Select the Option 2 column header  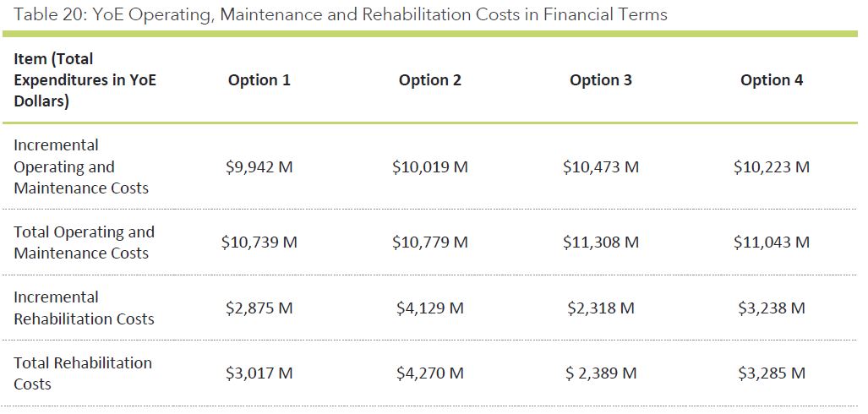(430, 80)
